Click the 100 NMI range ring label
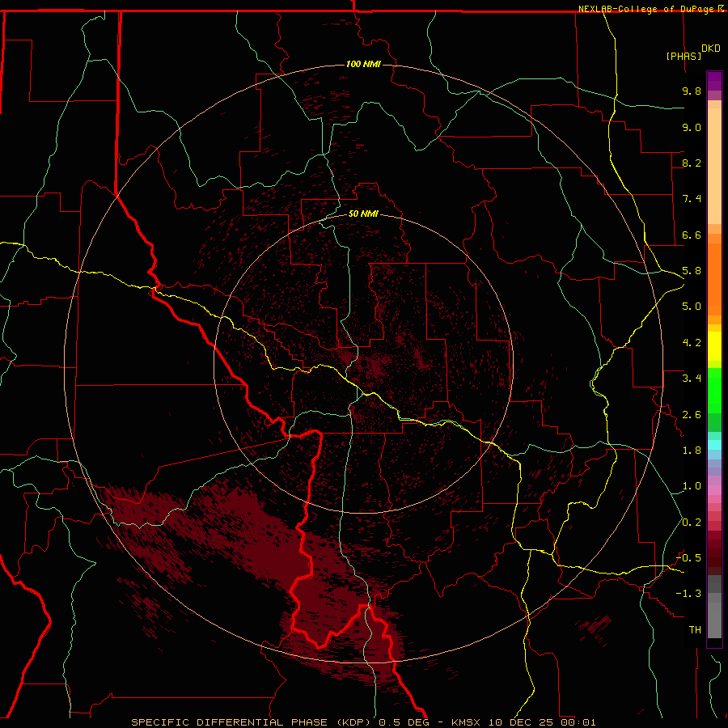Image resolution: width=728 pixels, height=728 pixels. click(363, 64)
